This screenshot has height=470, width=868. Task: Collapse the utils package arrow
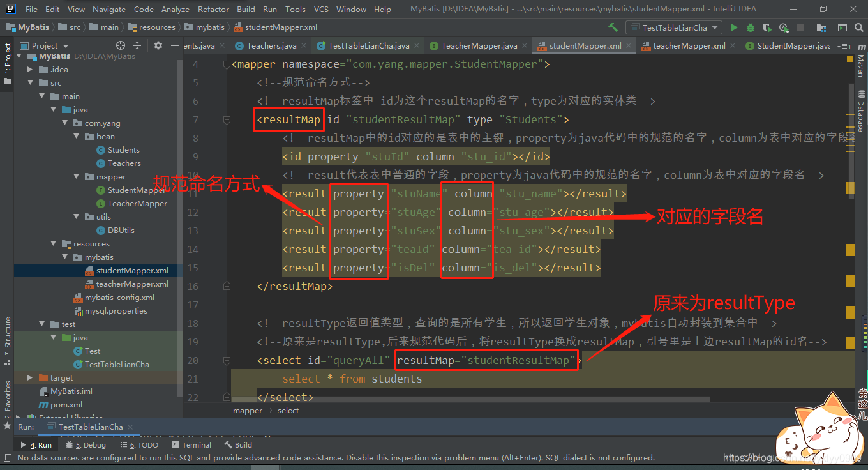76,217
